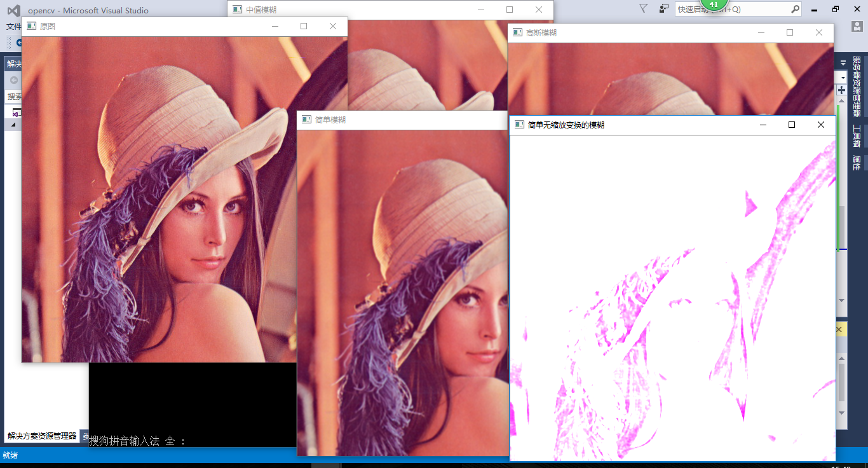Open the 文件 menu
The width and height of the screenshot is (868, 468).
14,27
